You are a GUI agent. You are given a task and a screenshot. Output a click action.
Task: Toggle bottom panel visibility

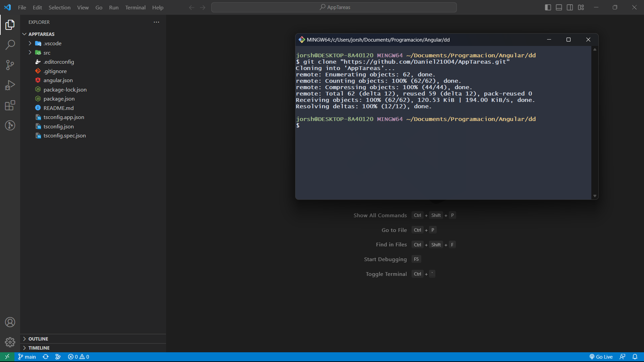tap(559, 7)
